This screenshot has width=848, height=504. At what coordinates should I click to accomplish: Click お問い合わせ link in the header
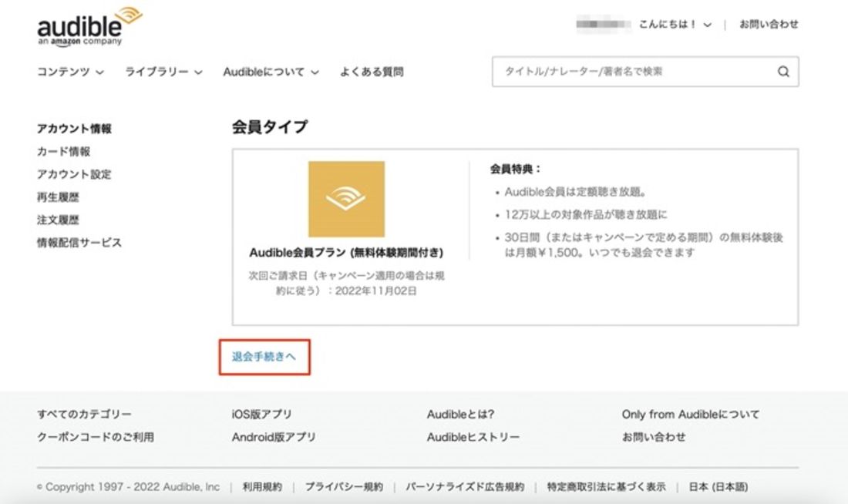pos(769,25)
